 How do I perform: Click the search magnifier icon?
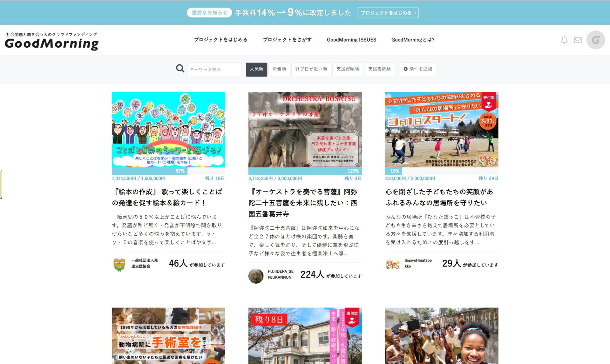180,69
